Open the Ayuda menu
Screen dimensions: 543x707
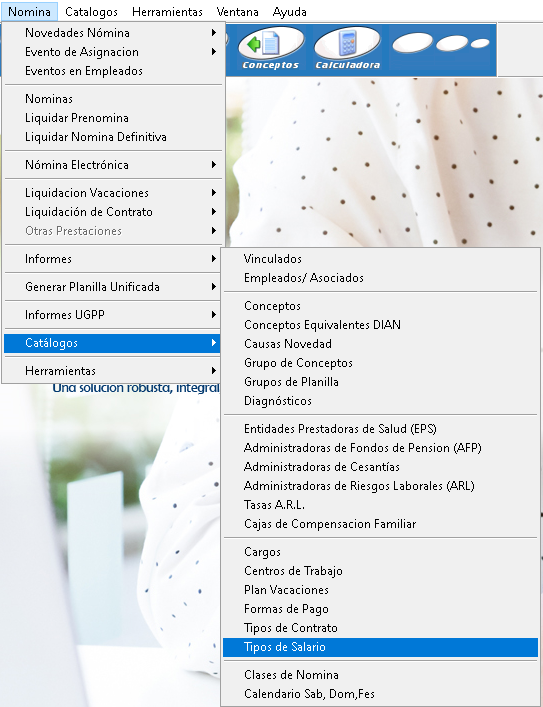click(290, 12)
